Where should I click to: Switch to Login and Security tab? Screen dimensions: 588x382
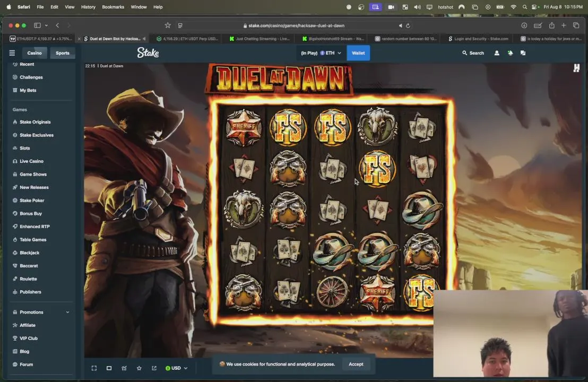tap(478, 39)
